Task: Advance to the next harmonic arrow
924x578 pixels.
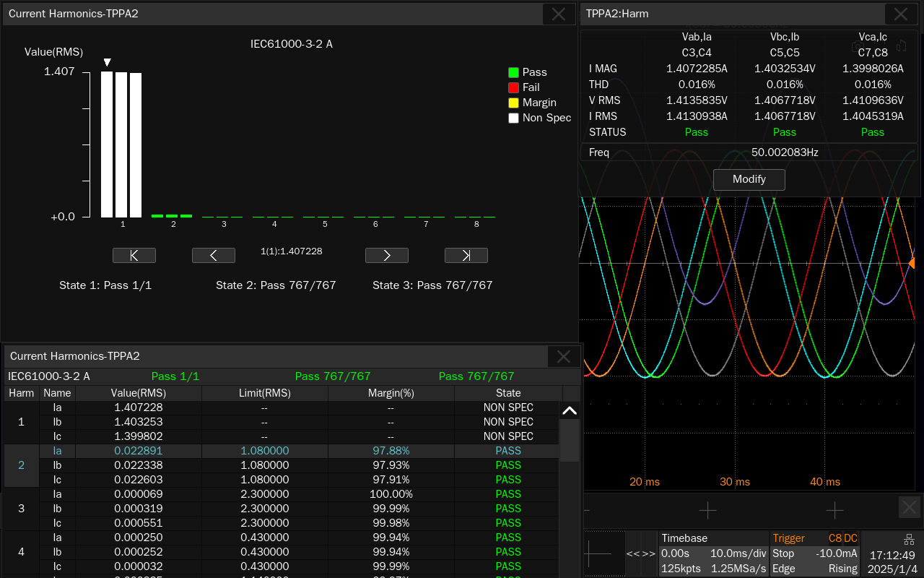Action: point(387,255)
